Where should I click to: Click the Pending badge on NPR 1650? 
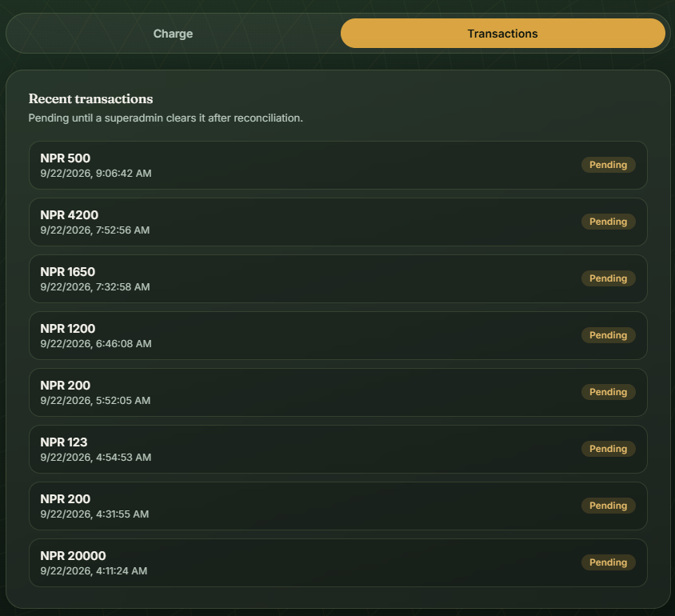tap(608, 278)
